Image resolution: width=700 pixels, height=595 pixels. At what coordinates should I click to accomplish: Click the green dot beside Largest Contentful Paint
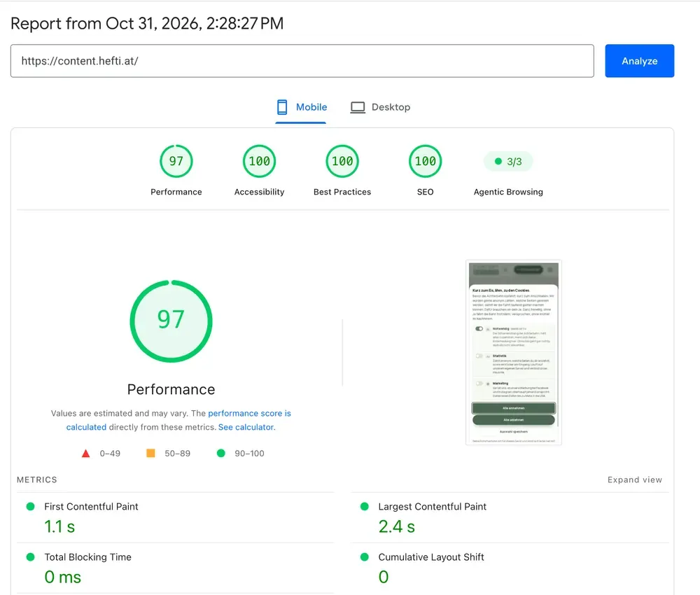point(364,507)
